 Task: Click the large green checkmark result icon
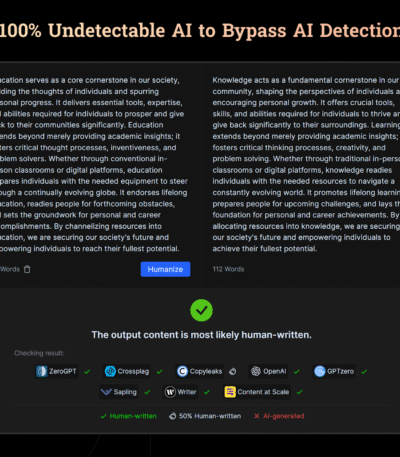[201, 310]
